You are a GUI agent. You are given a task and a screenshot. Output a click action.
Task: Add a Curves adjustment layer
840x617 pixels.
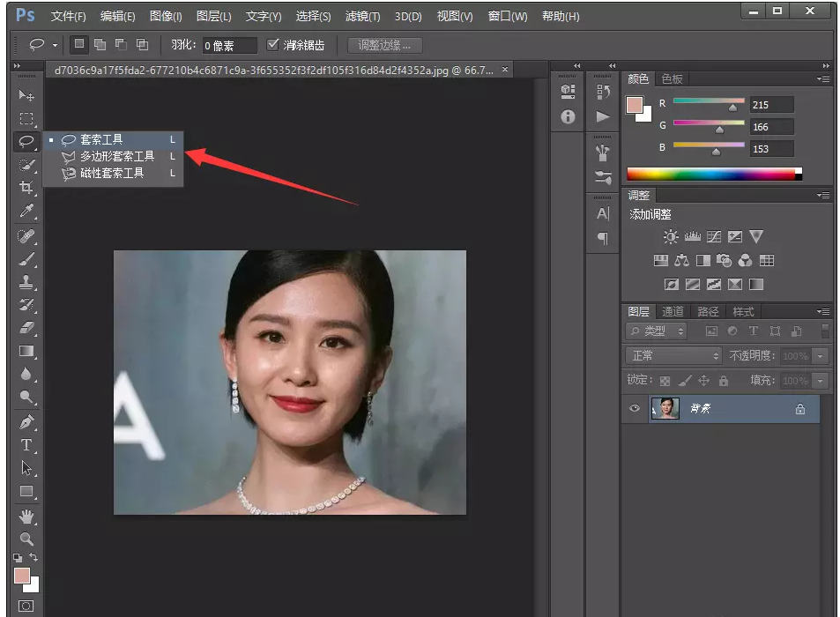(x=716, y=236)
